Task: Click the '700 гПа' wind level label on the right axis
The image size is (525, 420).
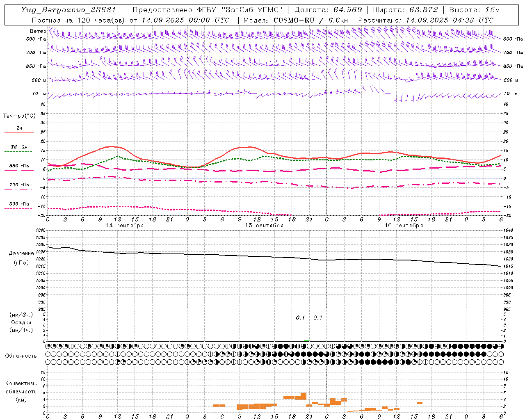Action: pos(513,52)
